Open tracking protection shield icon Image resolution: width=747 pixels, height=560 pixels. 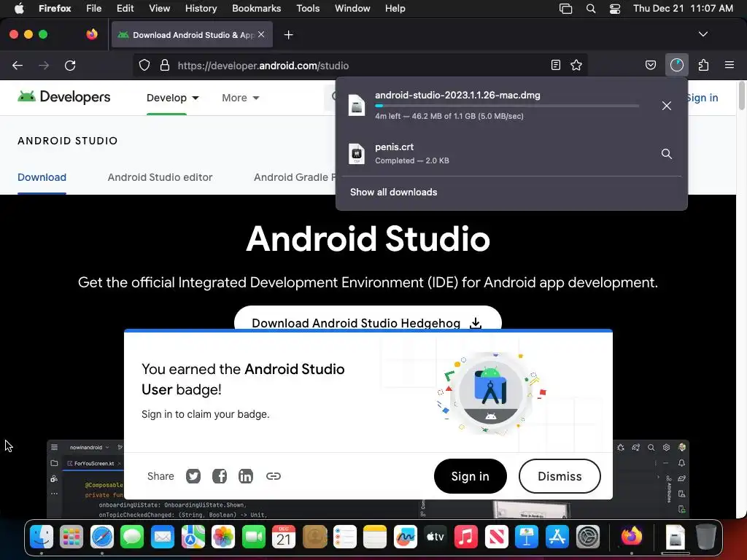coord(144,65)
